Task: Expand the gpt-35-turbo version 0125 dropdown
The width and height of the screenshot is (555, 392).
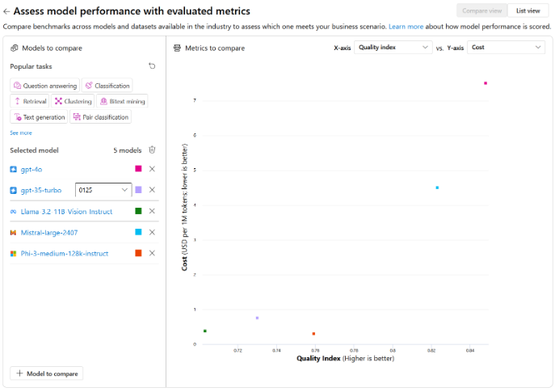Action: point(103,190)
